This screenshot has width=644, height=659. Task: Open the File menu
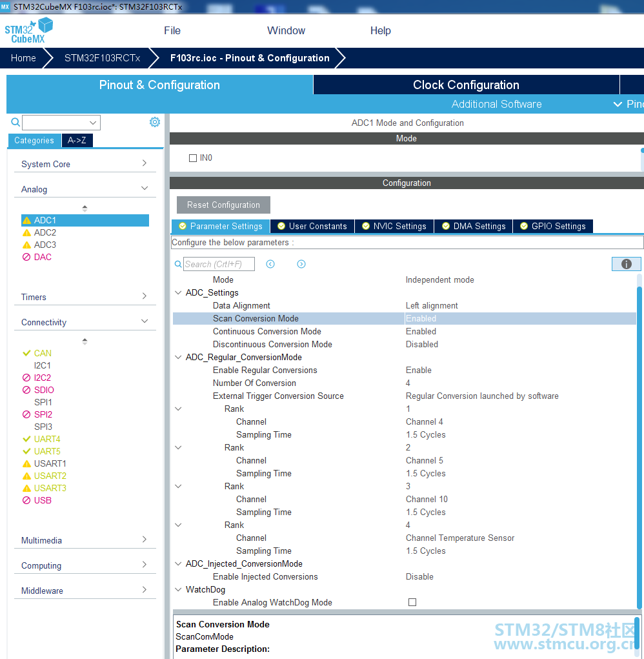click(172, 31)
